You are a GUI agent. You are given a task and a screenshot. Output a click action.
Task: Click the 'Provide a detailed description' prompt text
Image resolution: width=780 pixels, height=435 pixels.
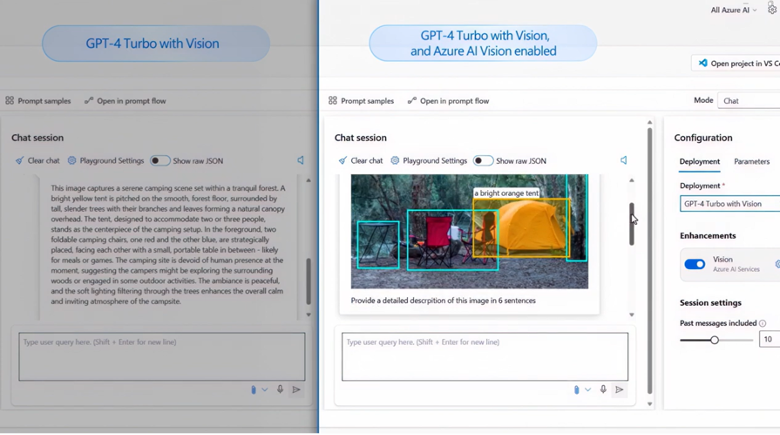[x=443, y=301]
